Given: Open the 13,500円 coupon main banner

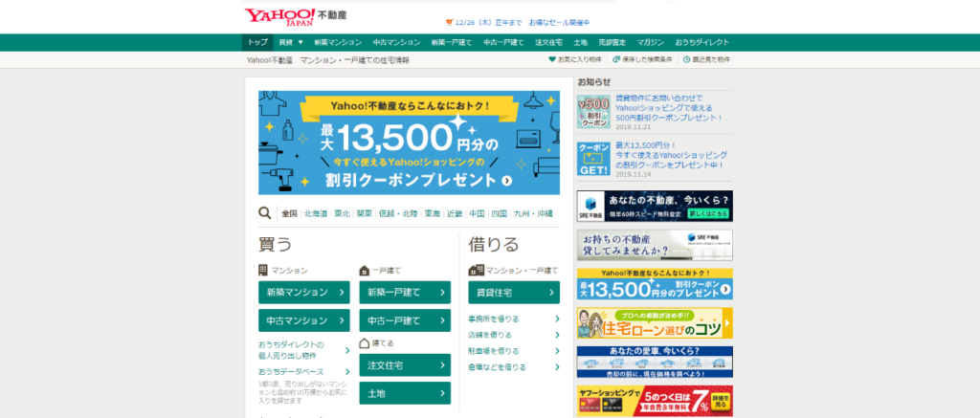Looking at the screenshot, I should click(410, 143).
